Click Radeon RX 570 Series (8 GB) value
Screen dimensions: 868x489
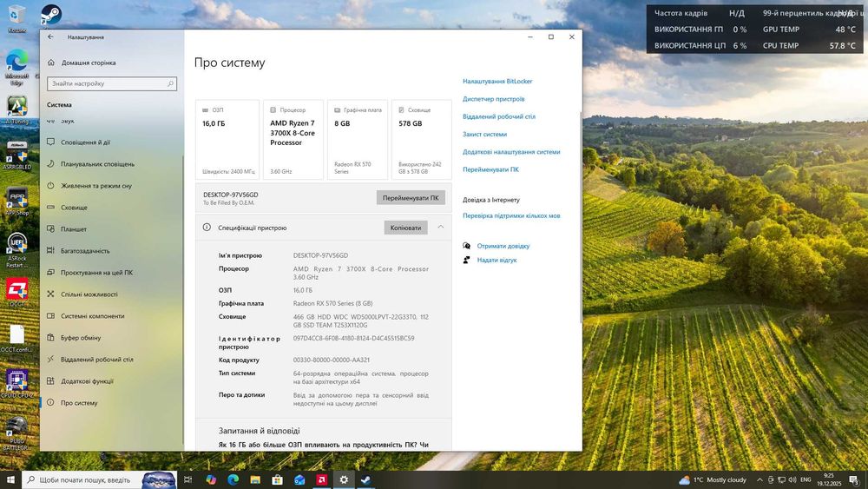pyautogui.click(x=332, y=303)
